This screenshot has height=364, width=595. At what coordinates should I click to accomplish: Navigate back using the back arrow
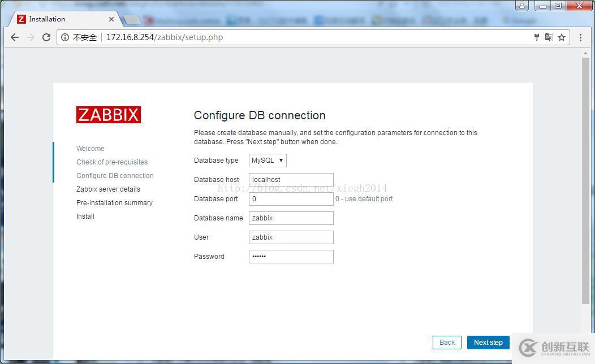[15, 37]
